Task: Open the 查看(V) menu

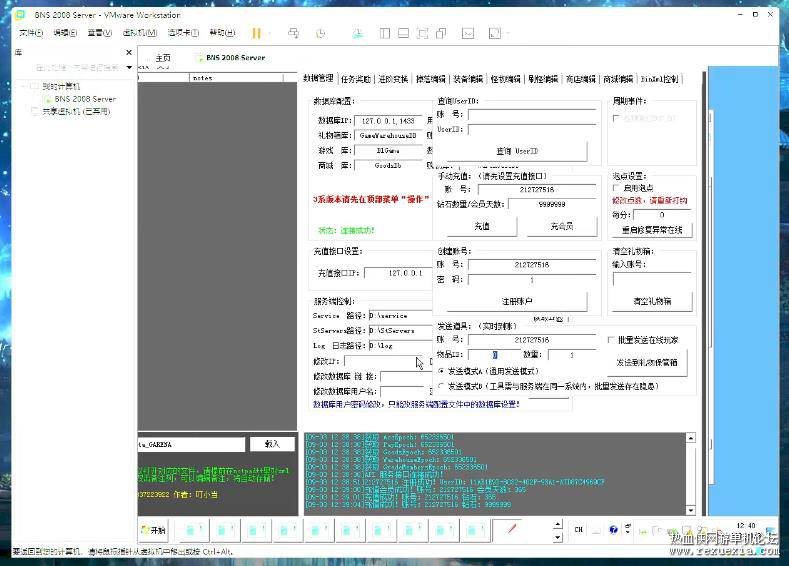Action: click(99, 33)
